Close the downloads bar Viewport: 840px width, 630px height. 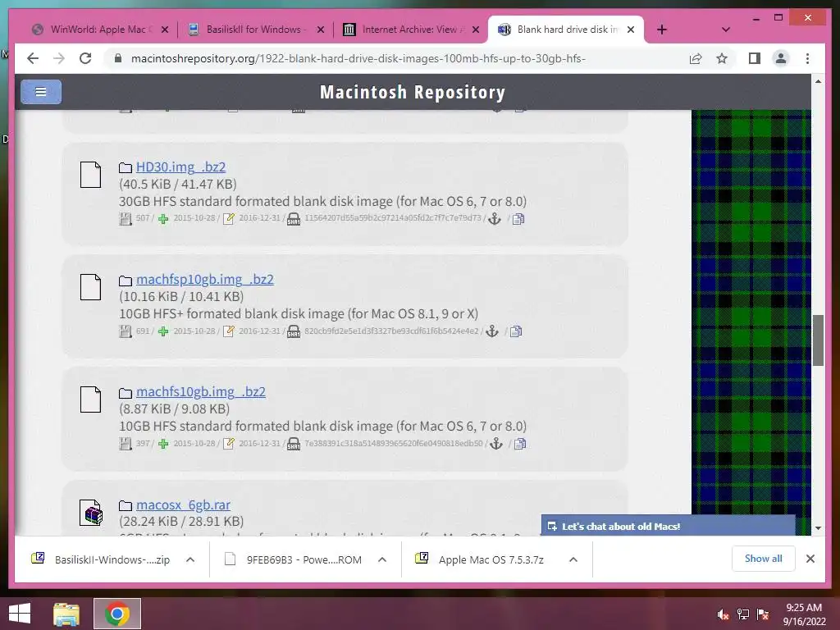coord(810,559)
